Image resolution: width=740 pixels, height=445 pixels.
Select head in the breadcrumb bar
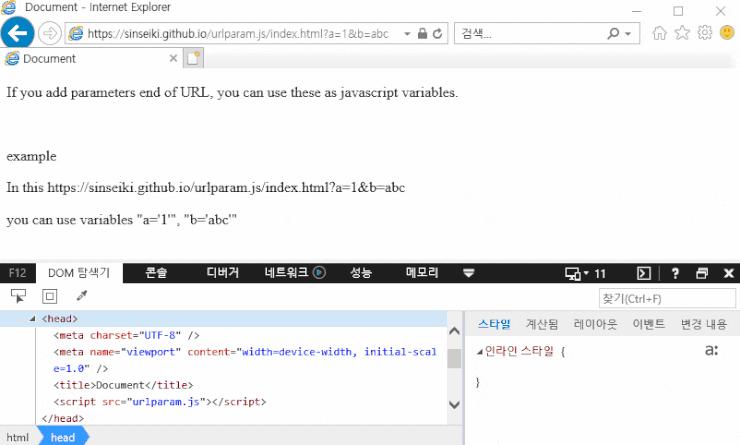pos(63,437)
